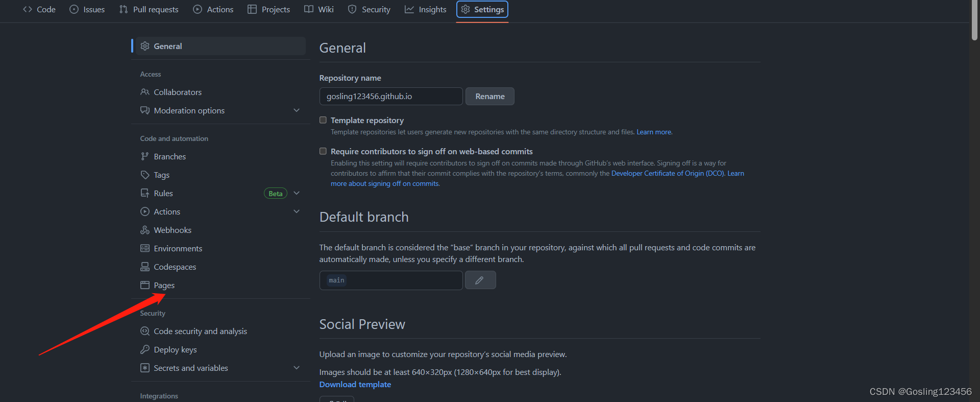Screen dimensions: 980x402
Task: Expand Moderation options chevron
Action: (x=297, y=110)
